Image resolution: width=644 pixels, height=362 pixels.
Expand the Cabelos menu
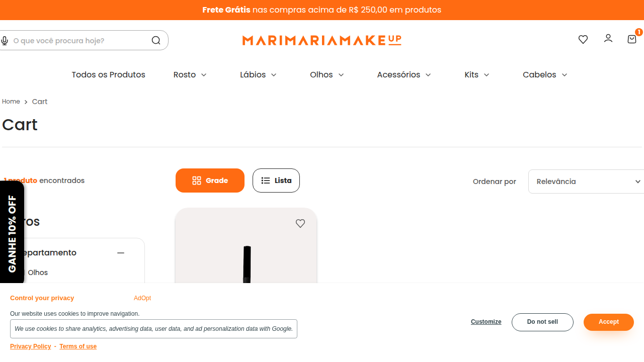pyautogui.click(x=545, y=74)
